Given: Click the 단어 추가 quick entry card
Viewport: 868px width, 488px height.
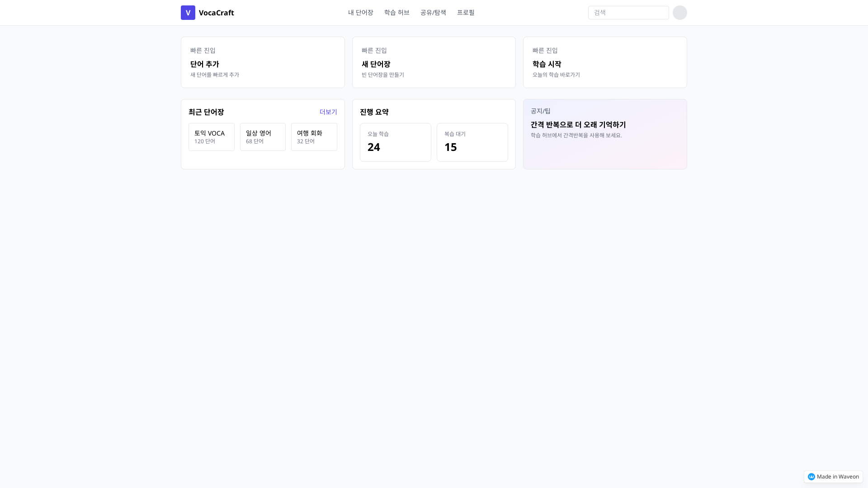Looking at the screenshot, I should [263, 62].
